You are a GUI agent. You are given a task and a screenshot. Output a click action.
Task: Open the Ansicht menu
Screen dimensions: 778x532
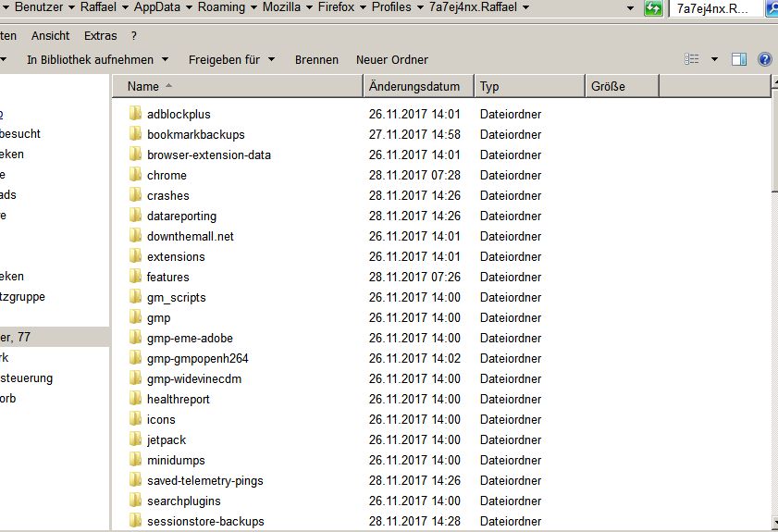[50, 36]
